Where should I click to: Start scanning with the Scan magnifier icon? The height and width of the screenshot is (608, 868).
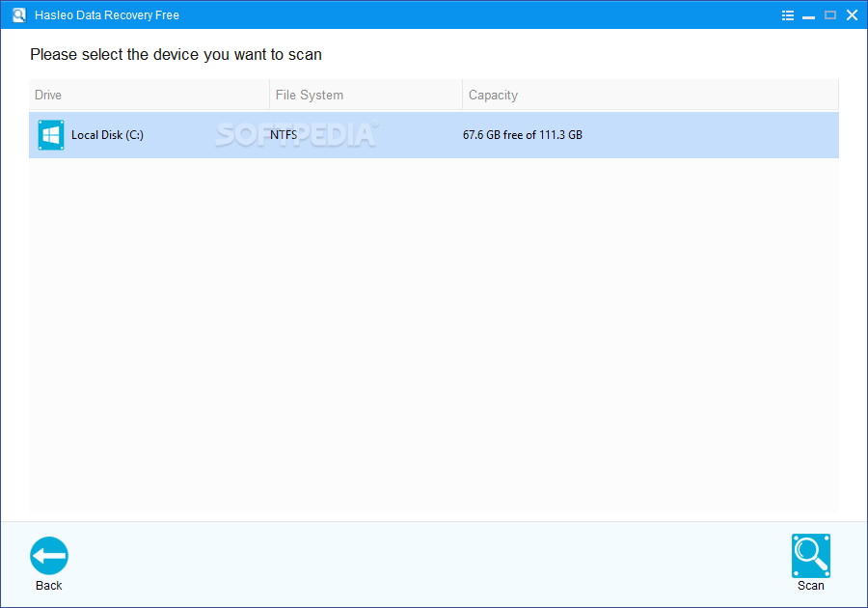pos(810,555)
